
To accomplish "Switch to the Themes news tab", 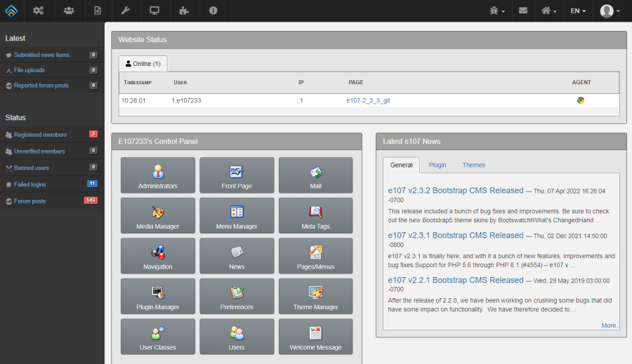I will point(473,165).
